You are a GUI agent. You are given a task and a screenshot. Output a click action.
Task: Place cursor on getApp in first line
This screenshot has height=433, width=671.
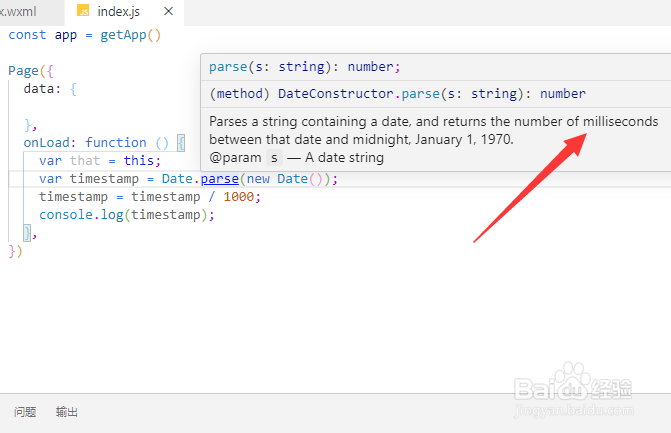click(x=126, y=34)
